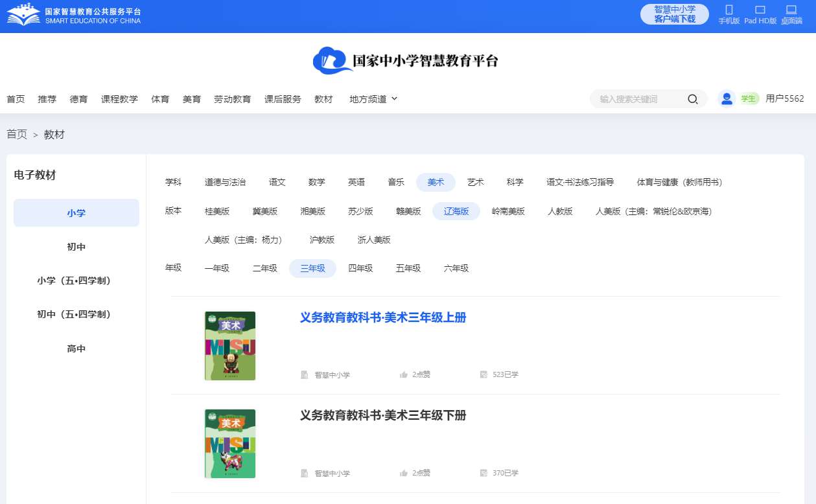The image size is (816, 504).
Task: Open the 美育 nav item
Action: pyautogui.click(x=192, y=99)
